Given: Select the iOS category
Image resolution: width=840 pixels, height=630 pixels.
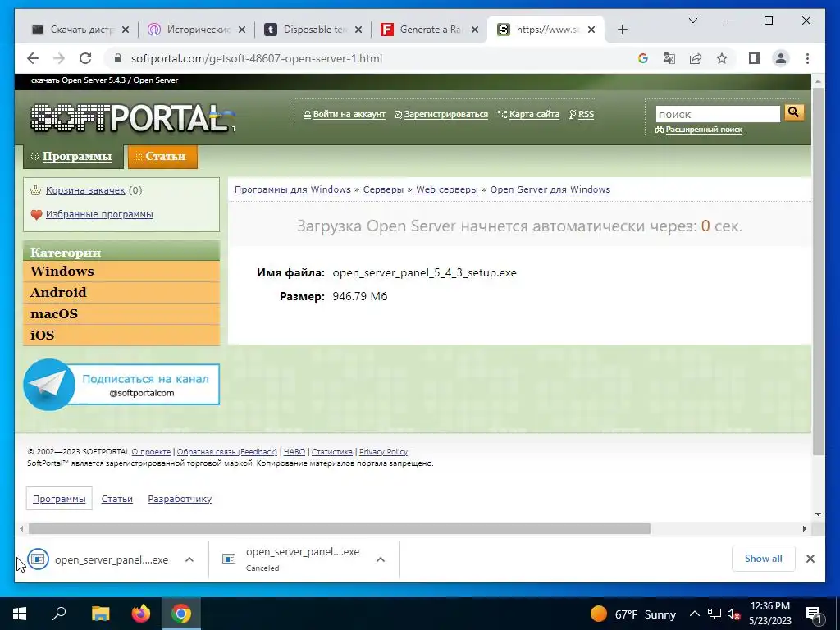Looking at the screenshot, I should click(121, 336).
